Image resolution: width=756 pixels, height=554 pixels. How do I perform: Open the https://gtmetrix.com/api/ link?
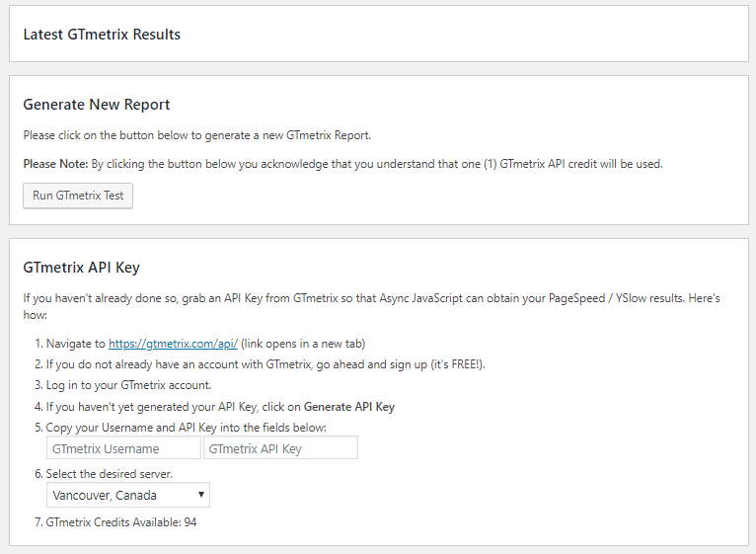tap(173, 344)
